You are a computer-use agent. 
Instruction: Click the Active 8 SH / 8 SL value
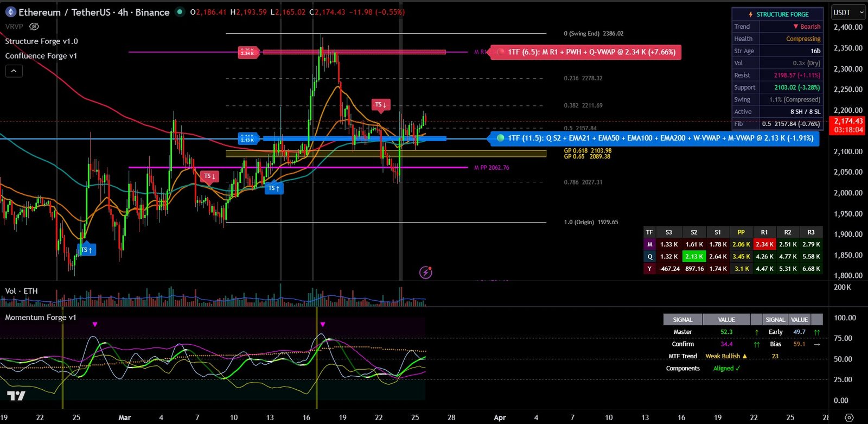[x=805, y=112]
